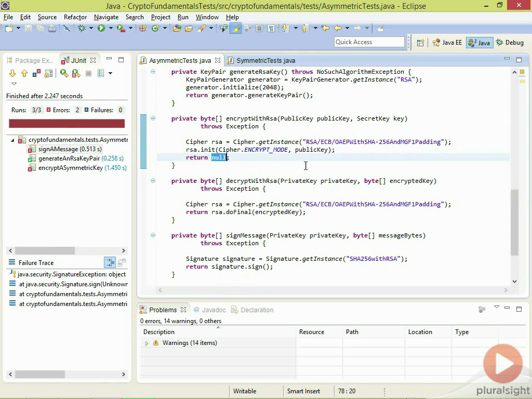Image resolution: width=532 pixels, height=399 pixels.
Task: Click the Run Last Tool (external tools) icon
Action: pyautogui.click(x=121, y=29)
